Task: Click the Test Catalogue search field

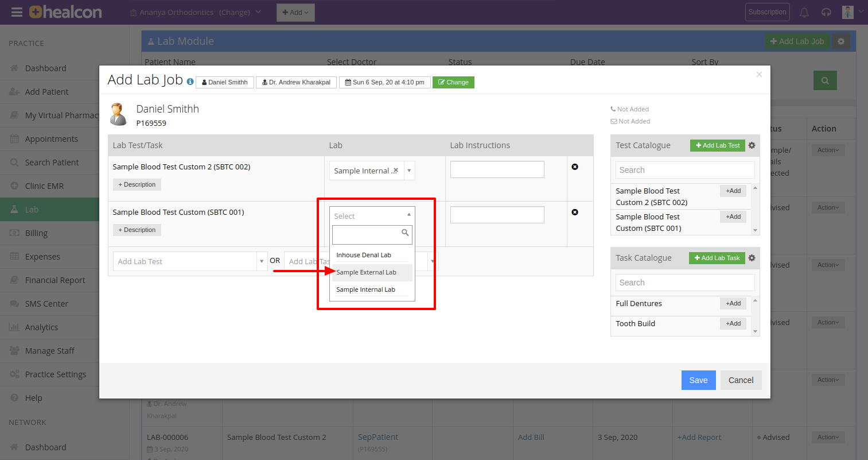Action: pyautogui.click(x=685, y=170)
